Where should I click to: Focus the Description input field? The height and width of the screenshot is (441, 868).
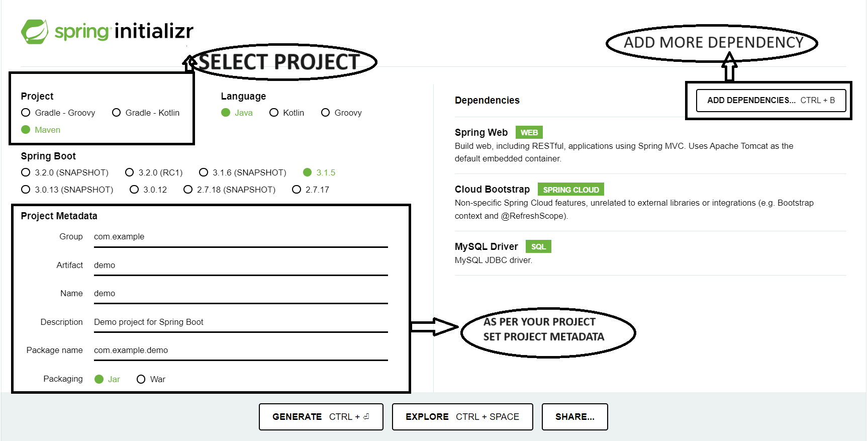pyautogui.click(x=240, y=322)
